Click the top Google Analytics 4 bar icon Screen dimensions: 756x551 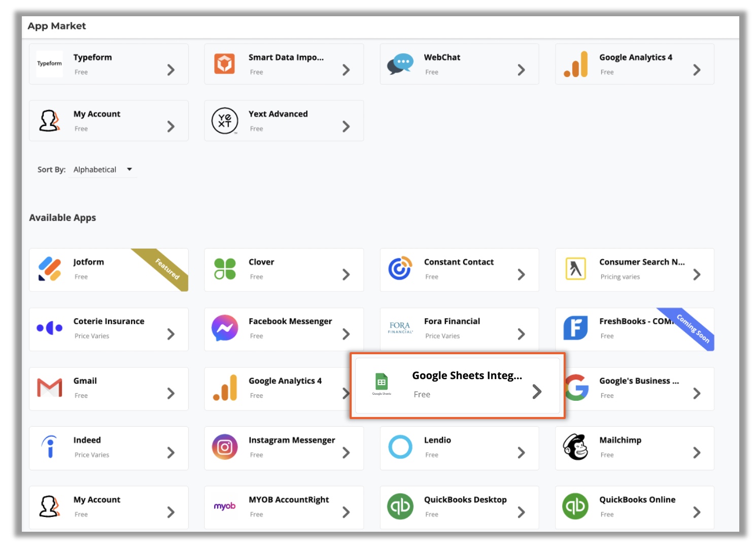point(576,64)
